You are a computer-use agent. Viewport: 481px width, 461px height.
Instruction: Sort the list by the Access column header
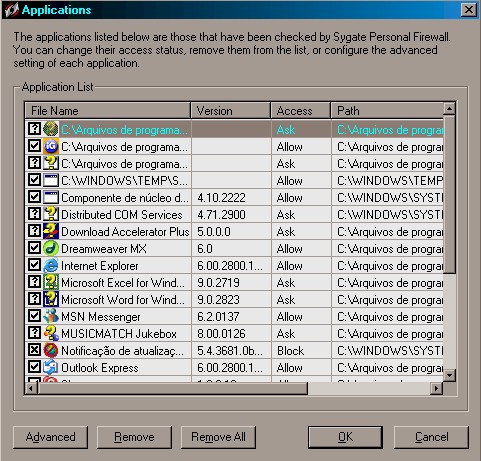point(301,111)
